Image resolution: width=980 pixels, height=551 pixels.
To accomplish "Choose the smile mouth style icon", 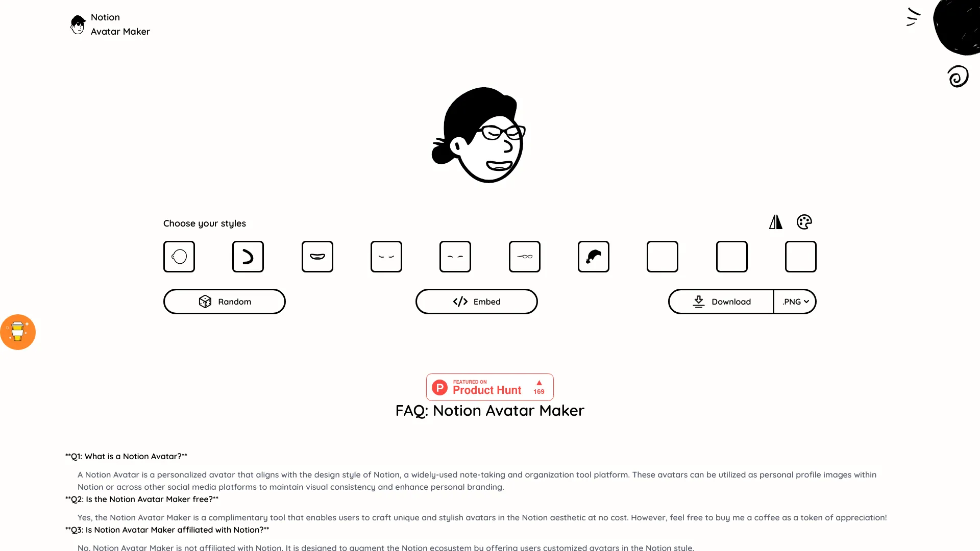I will click(x=317, y=256).
